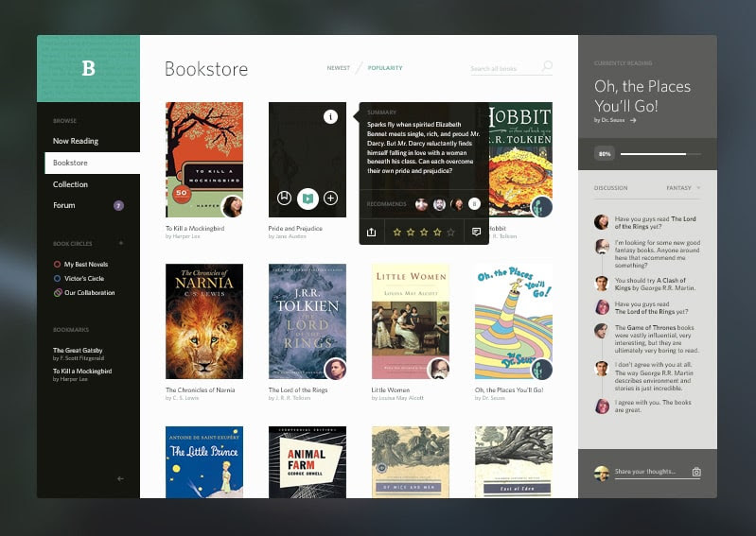Open Our Collaboration book circle
The image size is (756, 536).
click(x=89, y=292)
